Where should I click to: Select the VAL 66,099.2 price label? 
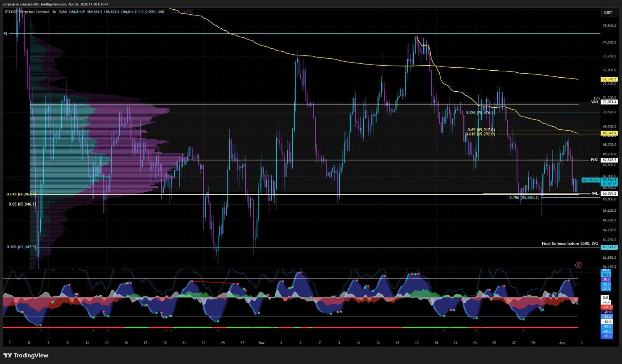(x=609, y=193)
